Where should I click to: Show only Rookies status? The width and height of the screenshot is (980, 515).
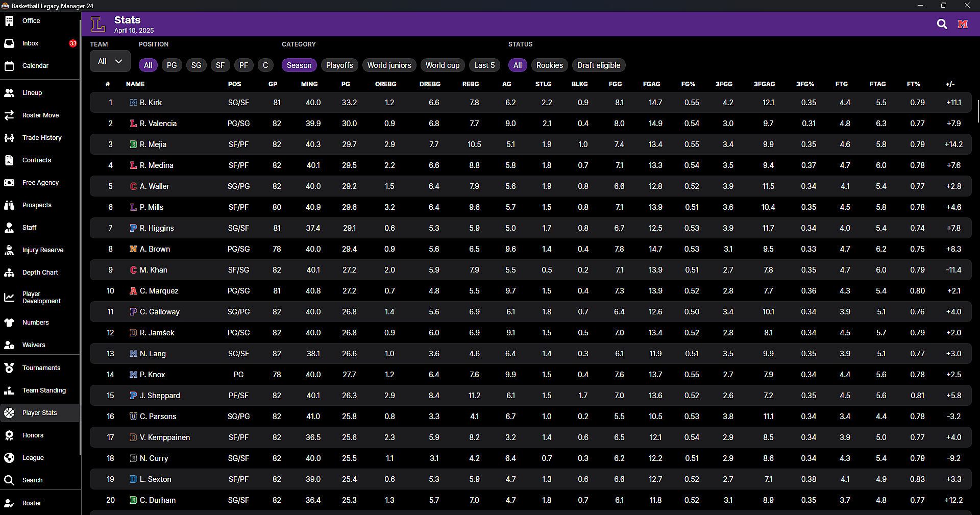point(549,65)
